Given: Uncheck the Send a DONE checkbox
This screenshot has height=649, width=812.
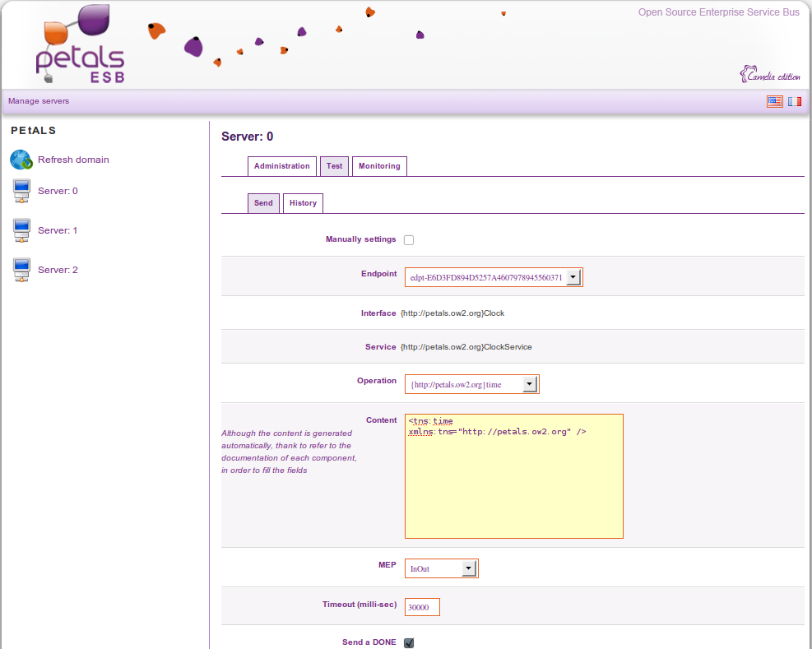Looking at the screenshot, I should click(x=409, y=642).
